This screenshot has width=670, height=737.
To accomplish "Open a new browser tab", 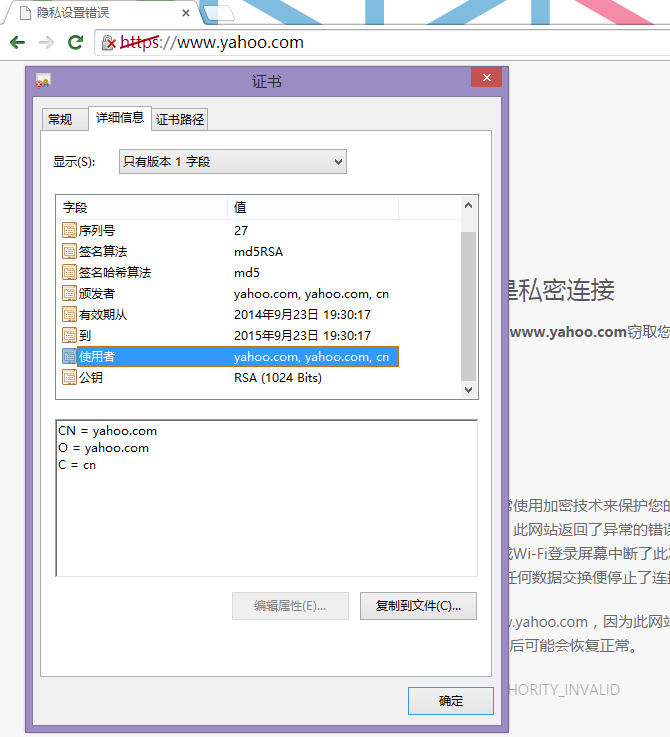I will [219, 13].
